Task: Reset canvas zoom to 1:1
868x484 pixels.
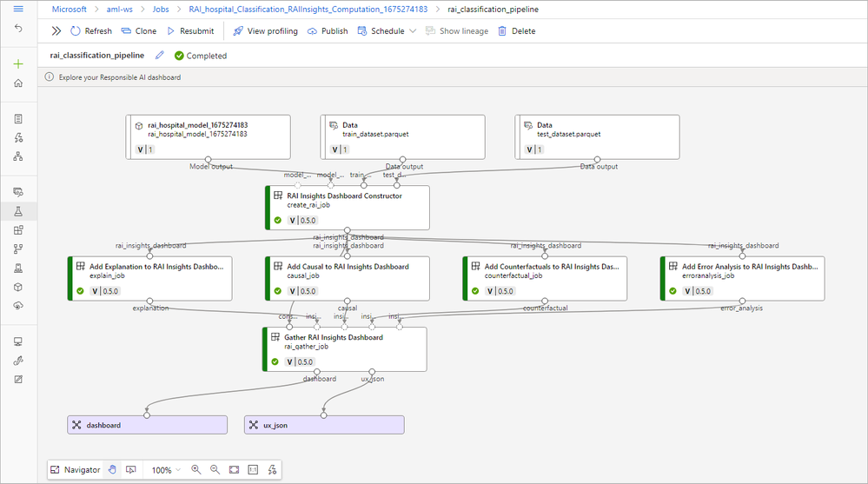Action: tap(253, 469)
